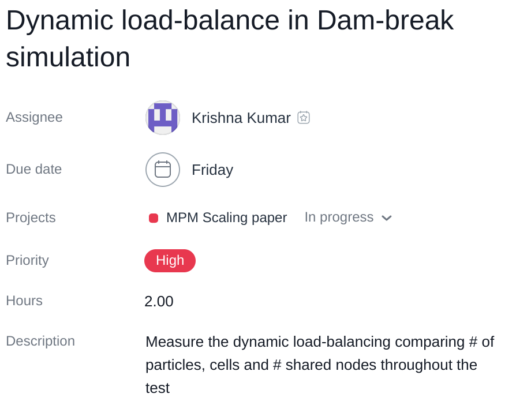The image size is (516, 420).
Task: Open the due date calendar icon
Action: [x=163, y=170]
